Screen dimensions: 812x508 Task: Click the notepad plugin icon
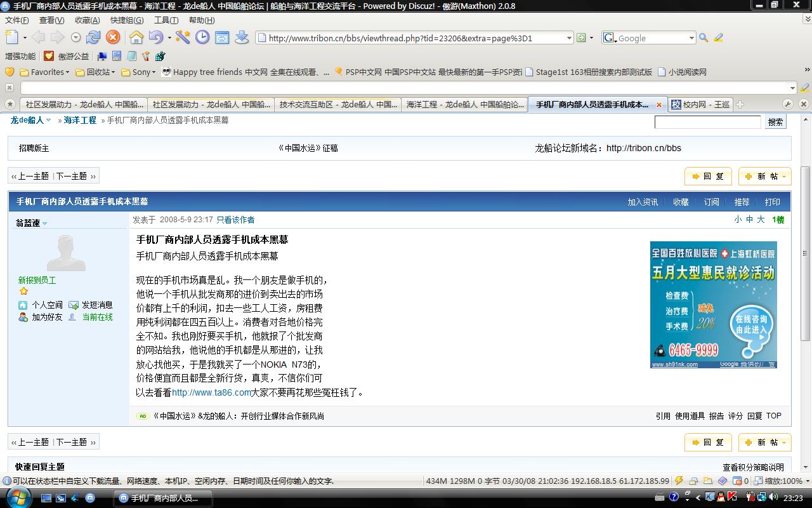(x=131, y=56)
